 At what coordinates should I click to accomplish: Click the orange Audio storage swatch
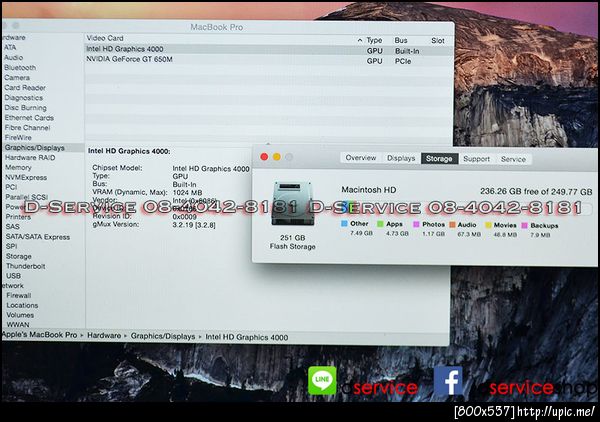pyautogui.click(x=452, y=225)
